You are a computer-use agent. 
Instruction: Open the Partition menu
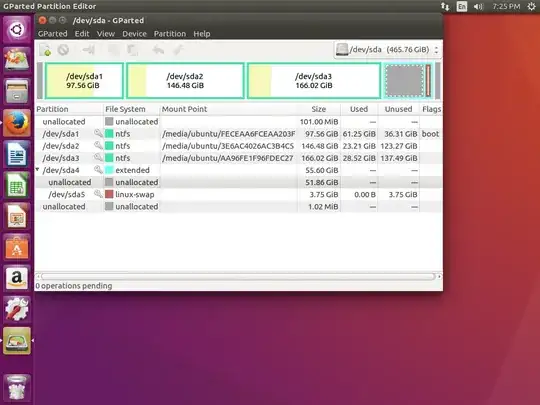click(x=170, y=34)
